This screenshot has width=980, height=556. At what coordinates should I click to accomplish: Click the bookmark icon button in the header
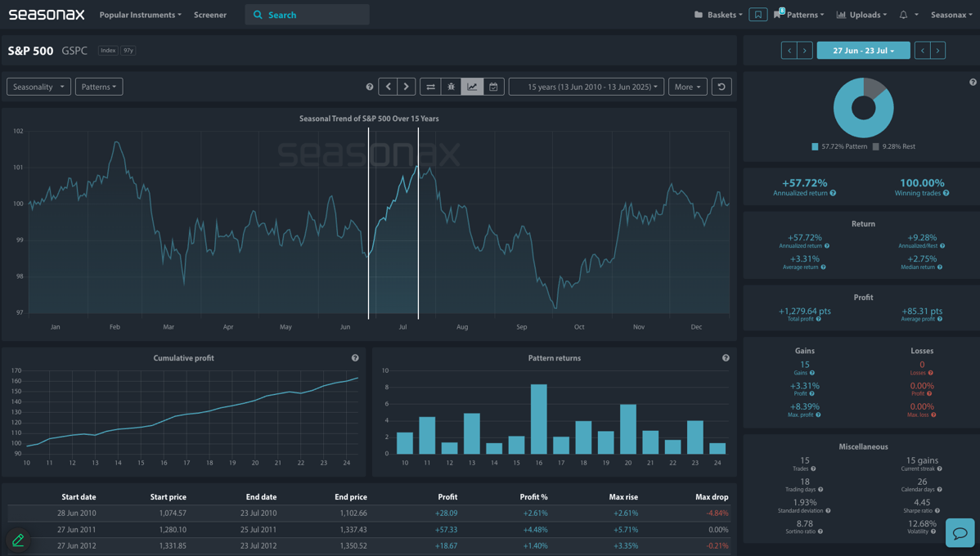coord(757,15)
